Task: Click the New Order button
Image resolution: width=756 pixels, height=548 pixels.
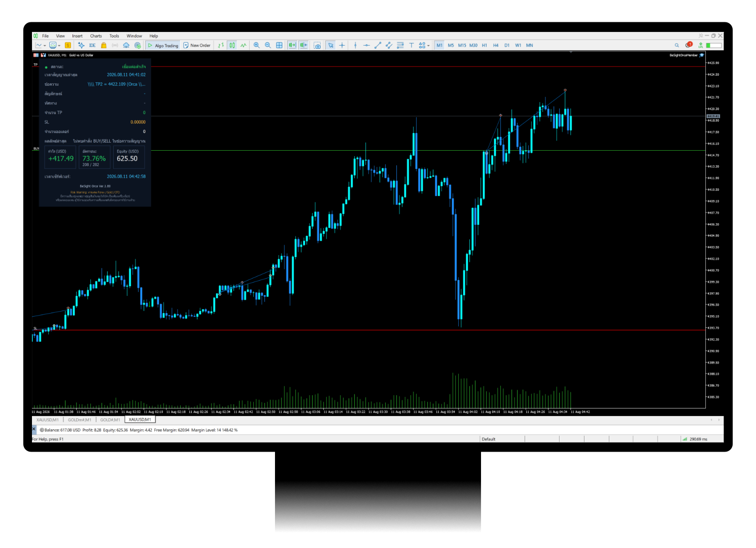Action: (x=197, y=45)
